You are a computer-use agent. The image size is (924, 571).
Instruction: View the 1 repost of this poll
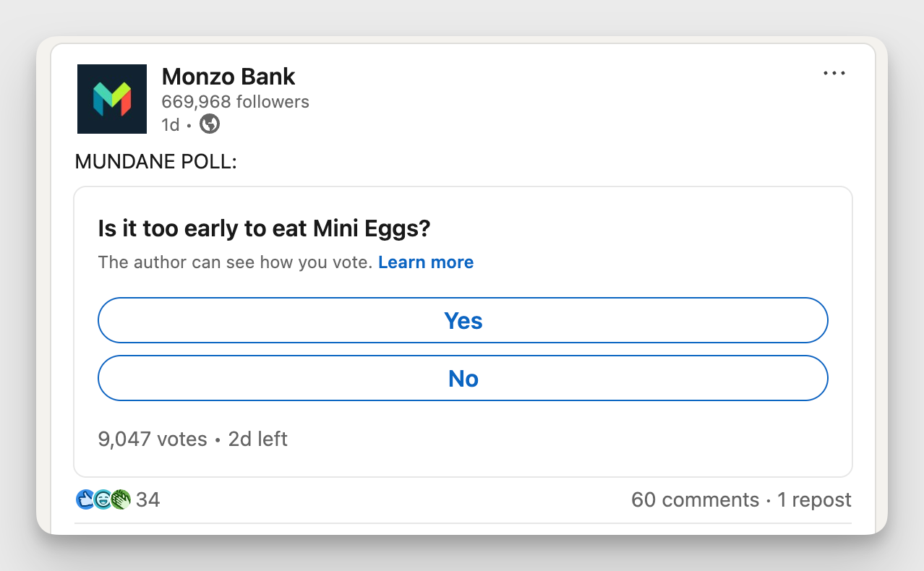tap(814, 499)
